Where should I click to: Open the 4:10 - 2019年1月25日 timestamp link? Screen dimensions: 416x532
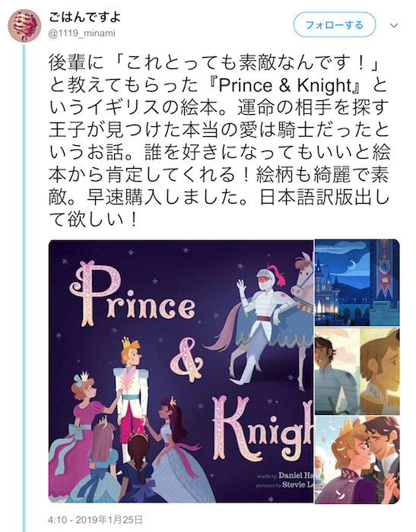[95, 520]
